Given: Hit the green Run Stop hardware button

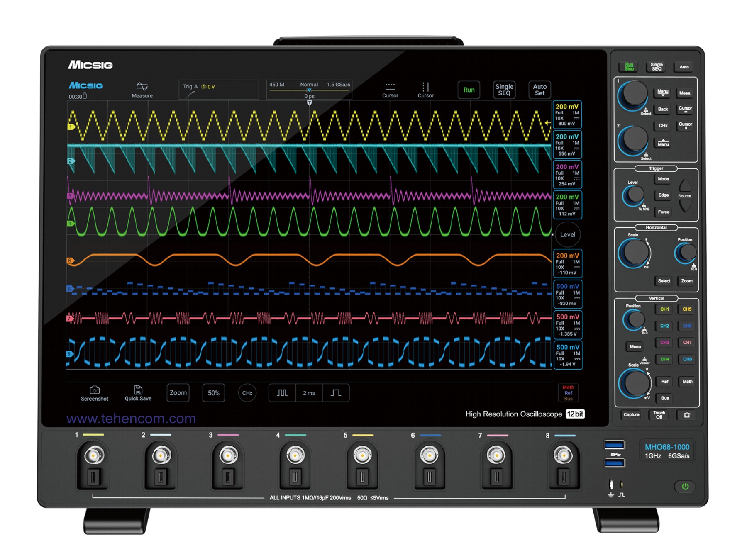Looking at the screenshot, I should [x=629, y=67].
